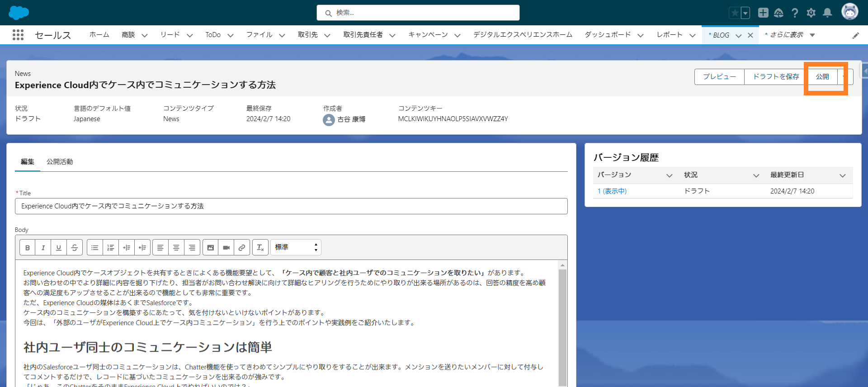868x387 pixels.
Task: Open the Trailhead guidance icon
Action: [x=778, y=13]
